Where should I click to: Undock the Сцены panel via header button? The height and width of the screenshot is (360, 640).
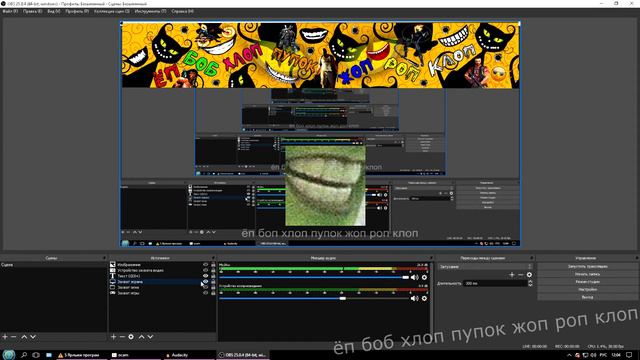point(104,258)
